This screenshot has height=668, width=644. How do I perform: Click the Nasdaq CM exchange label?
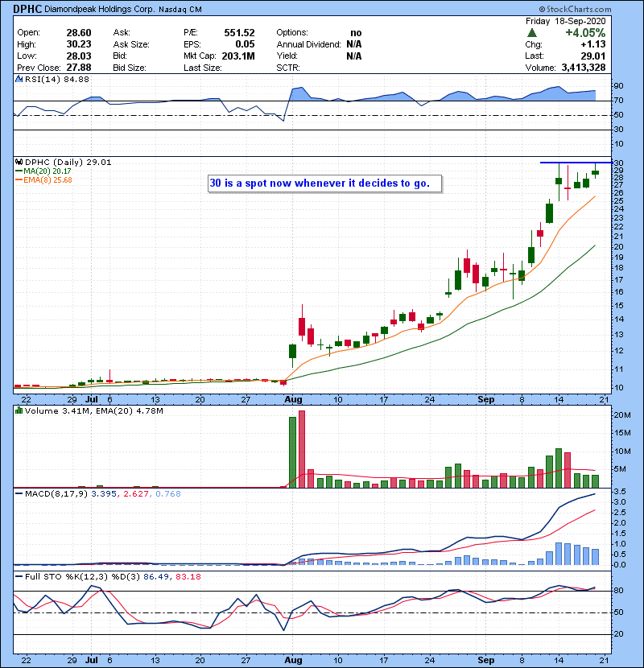[x=180, y=10]
